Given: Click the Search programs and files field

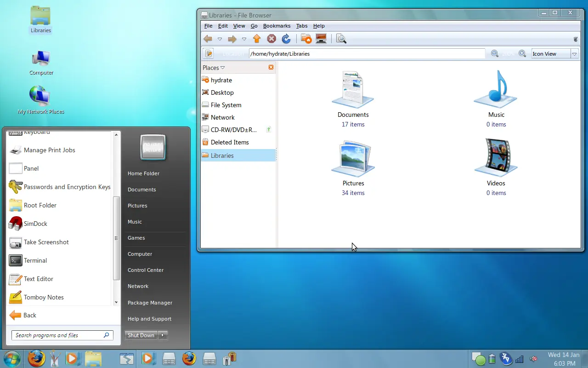Looking at the screenshot, I should coord(62,335).
